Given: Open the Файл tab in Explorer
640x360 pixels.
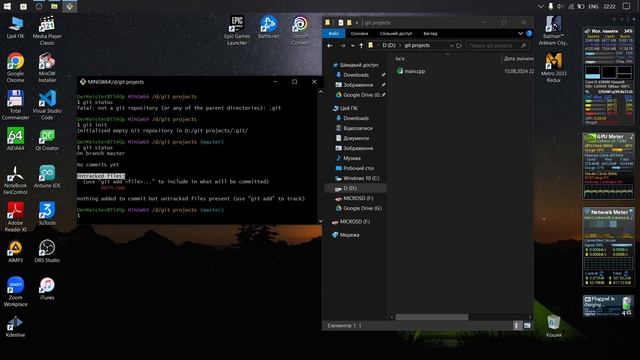Looking at the screenshot, I should click(333, 33).
